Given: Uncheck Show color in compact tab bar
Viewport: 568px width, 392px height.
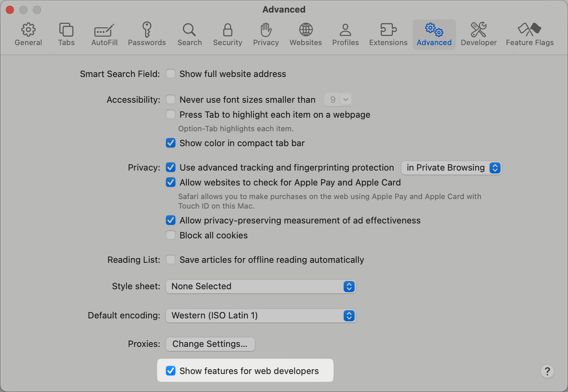Looking at the screenshot, I should pos(171,143).
